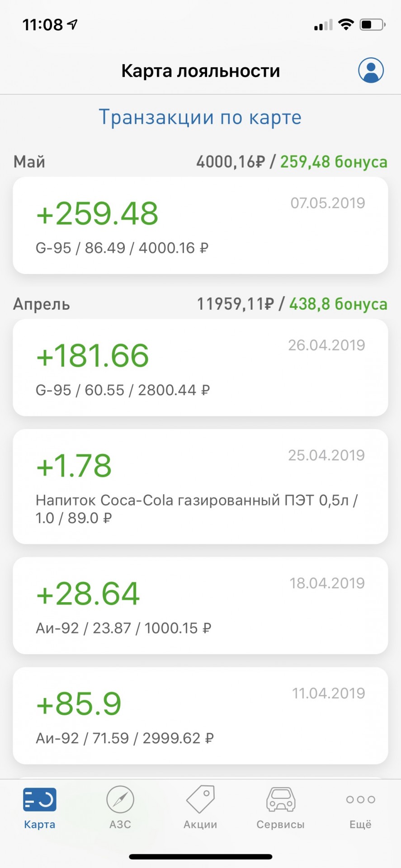This screenshot has width=401, height=868.
Task: Open the user profile icon
Action: coord(371,71)
